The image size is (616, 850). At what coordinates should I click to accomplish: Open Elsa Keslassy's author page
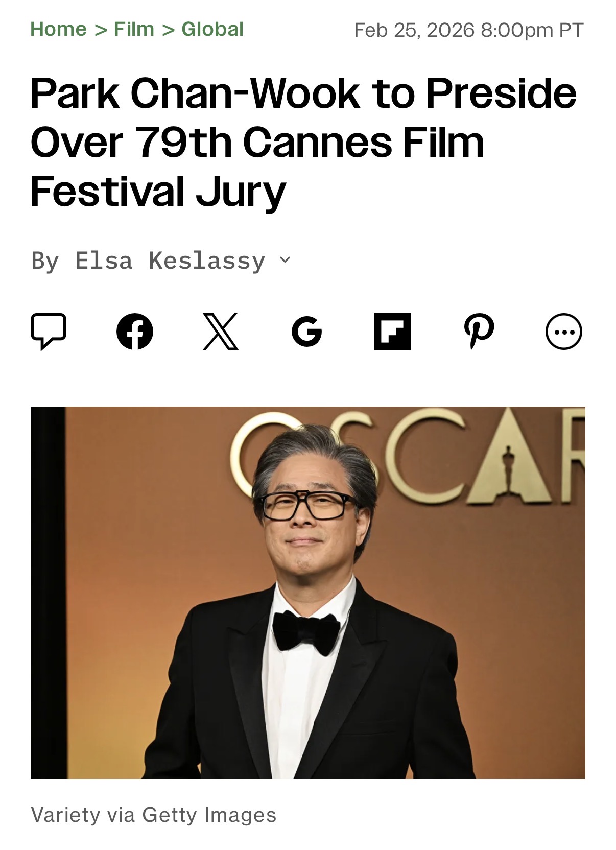170,261
